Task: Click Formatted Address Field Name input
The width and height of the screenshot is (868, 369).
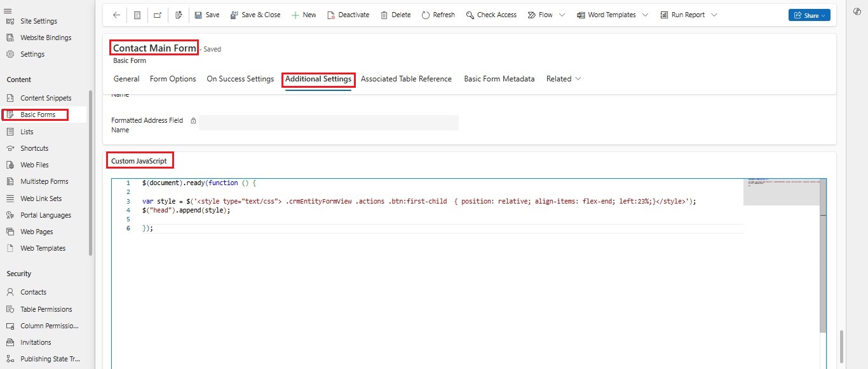Action: point(329,123)
